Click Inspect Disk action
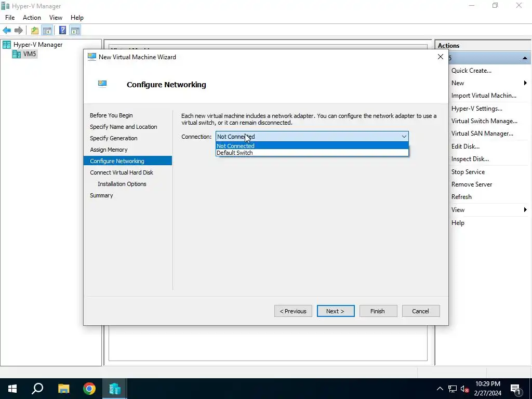Image resolution: width=532 pixels, height=399 pixels. (x=470, y=159)
